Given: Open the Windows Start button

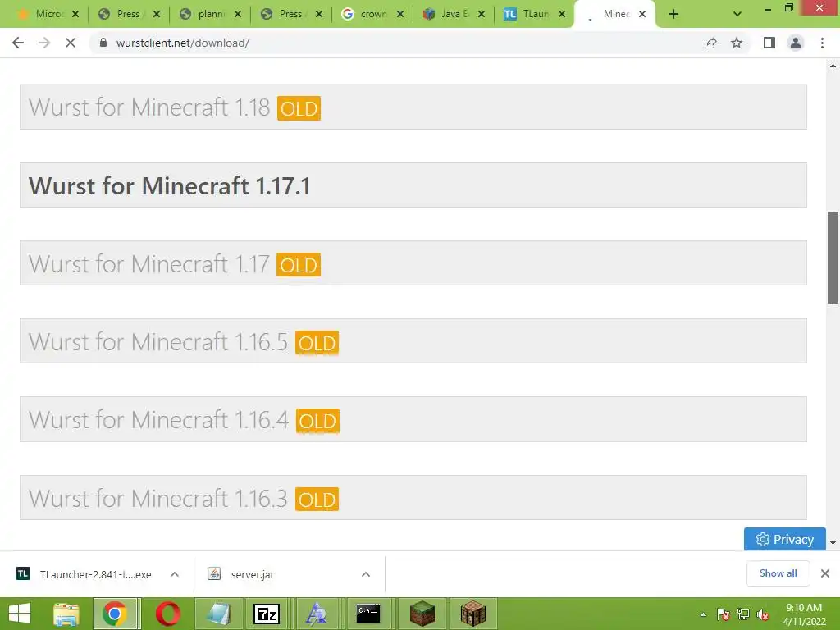Looking at the screenshot, I should (20, 614).
